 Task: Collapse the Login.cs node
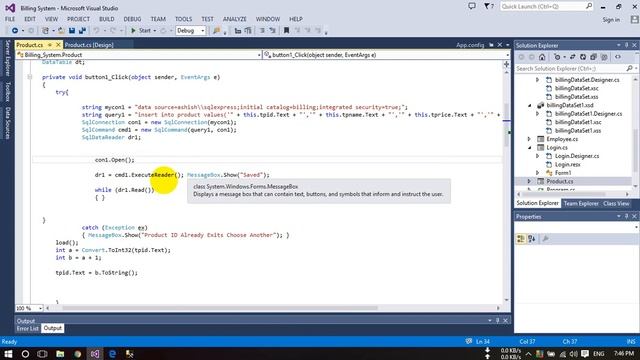coord(529,148)
